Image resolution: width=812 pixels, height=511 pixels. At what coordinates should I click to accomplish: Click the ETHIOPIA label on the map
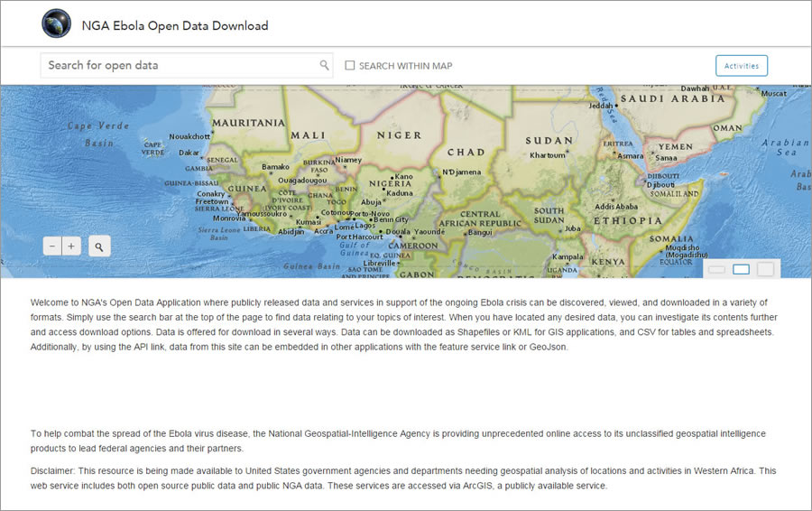coord(628,221)
